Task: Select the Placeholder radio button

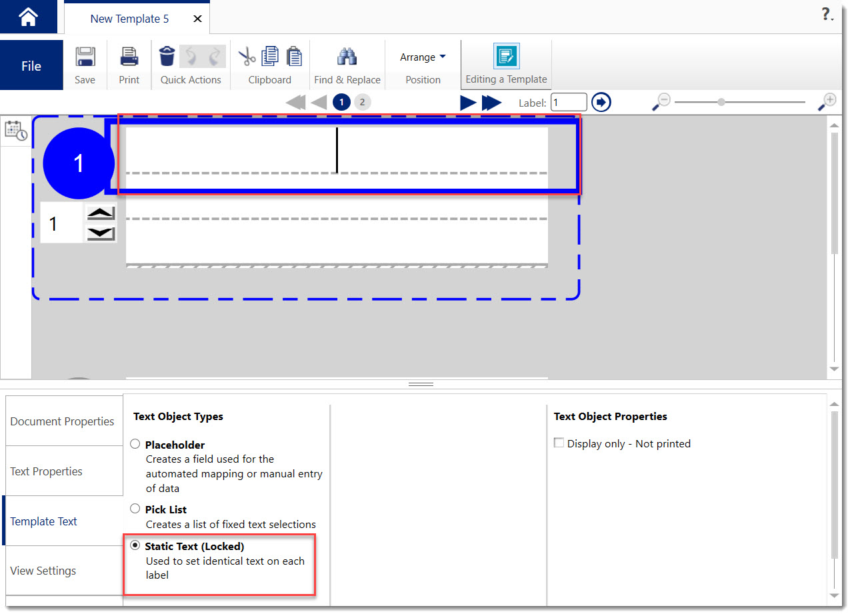Action: tap(135, 444)
